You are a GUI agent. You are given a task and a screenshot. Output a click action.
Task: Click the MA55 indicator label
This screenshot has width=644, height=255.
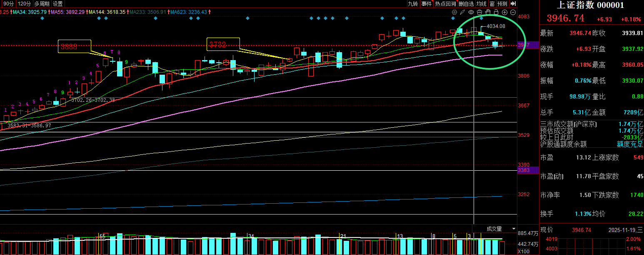[x=67, y=12]
